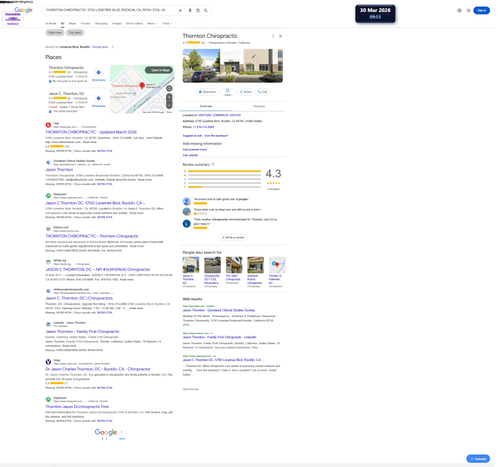Click the 4.3 overall rating number
The height and width of the screenshot is (467, 500).
coord(273,173)
